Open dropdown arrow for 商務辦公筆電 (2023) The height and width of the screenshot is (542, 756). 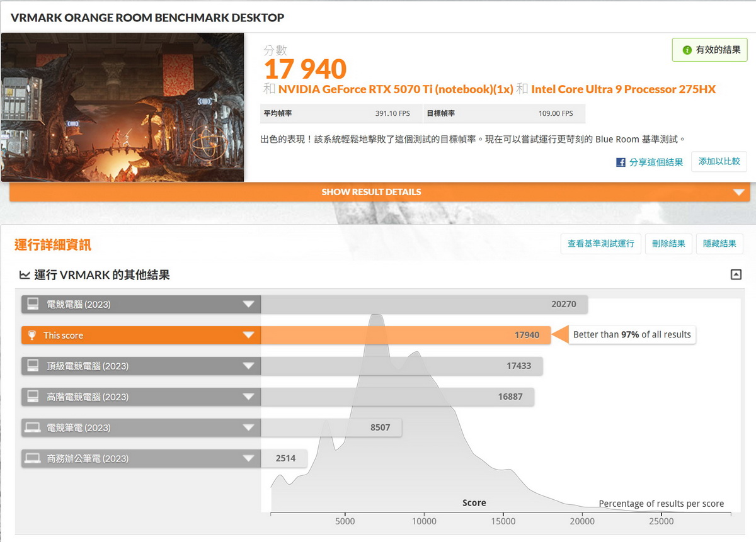(248, 459)
